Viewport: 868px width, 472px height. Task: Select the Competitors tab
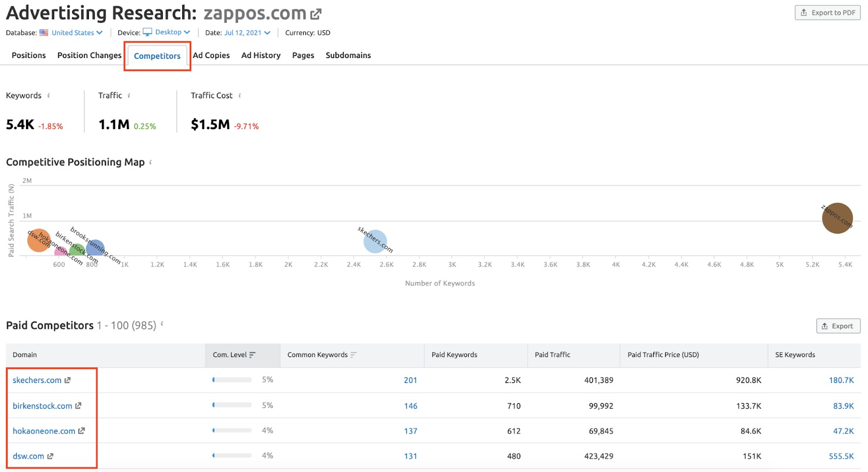click(x=157, y=56)
